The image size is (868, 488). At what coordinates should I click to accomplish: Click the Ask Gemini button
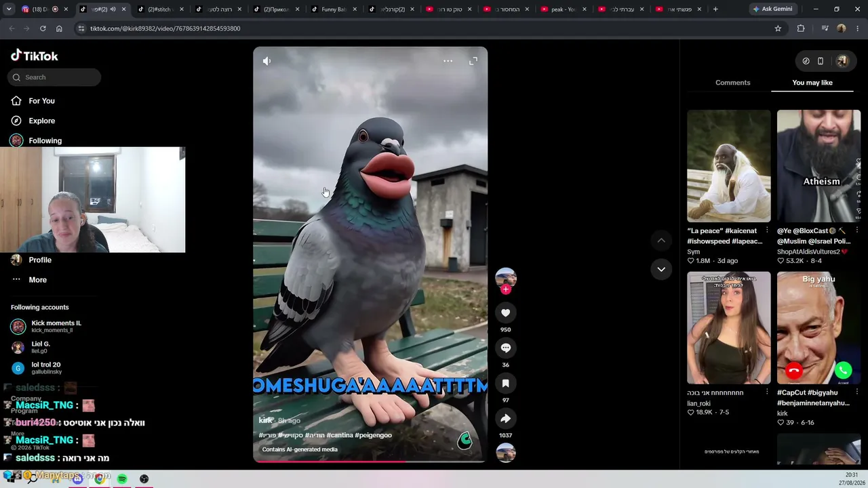coord(772,9)
